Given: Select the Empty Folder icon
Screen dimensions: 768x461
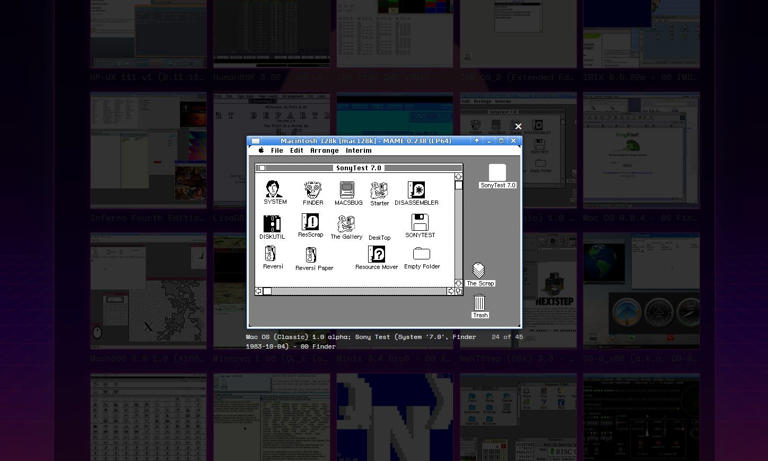Looking at the screenshot, I should click(x=421, y=254).
